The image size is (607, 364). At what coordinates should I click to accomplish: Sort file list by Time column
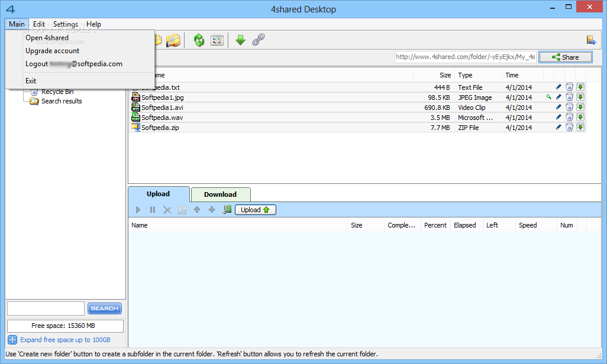(522, 75)
